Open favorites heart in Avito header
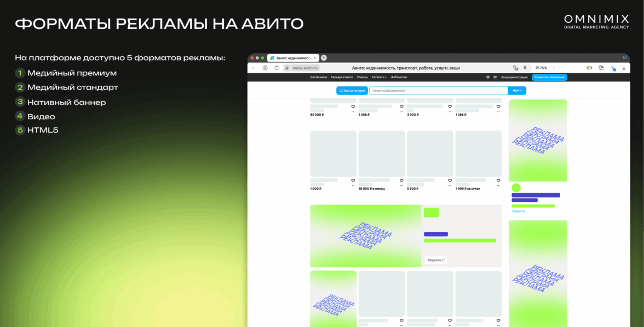The height and width of the screenshot is (327, 644). tap(488, 77)
